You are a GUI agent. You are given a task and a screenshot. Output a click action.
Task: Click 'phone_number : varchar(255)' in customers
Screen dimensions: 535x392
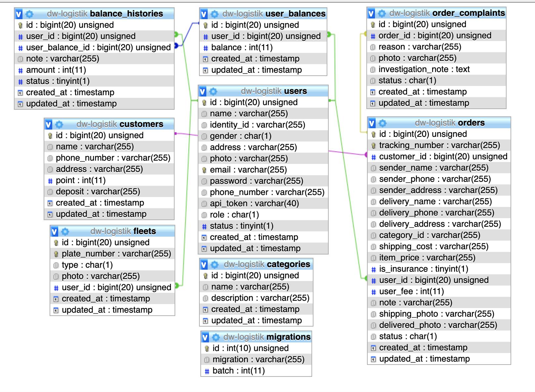(113, 158)
